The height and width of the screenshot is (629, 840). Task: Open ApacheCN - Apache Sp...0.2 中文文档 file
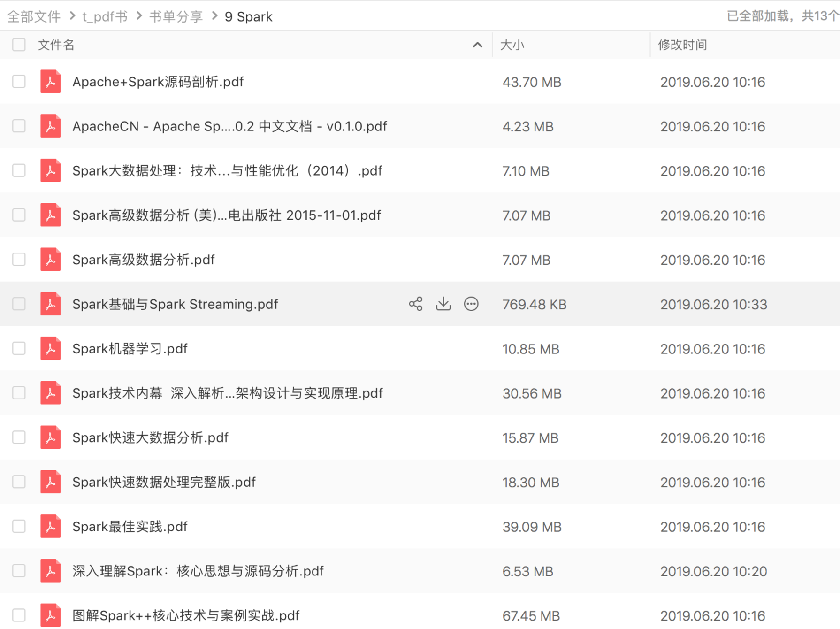[x=230, y=126]
